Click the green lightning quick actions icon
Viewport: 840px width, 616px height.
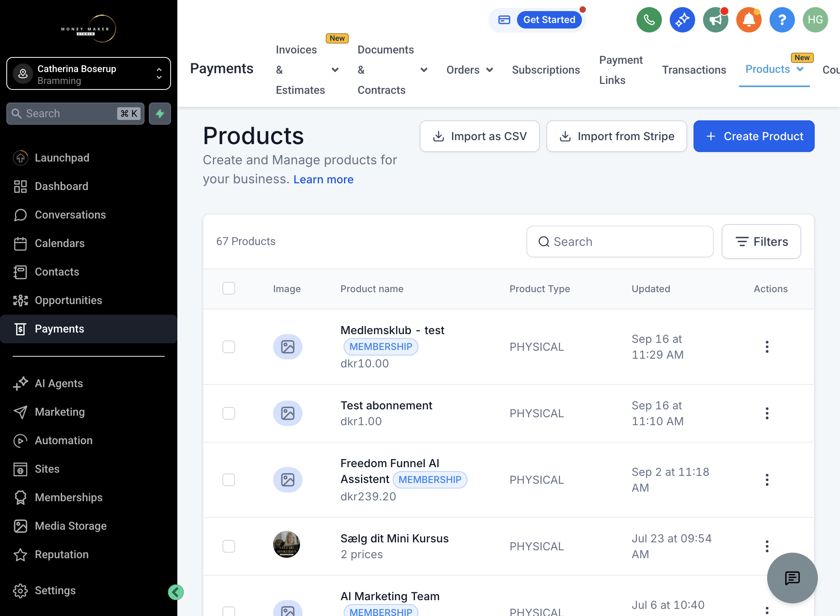pos(160,114)
